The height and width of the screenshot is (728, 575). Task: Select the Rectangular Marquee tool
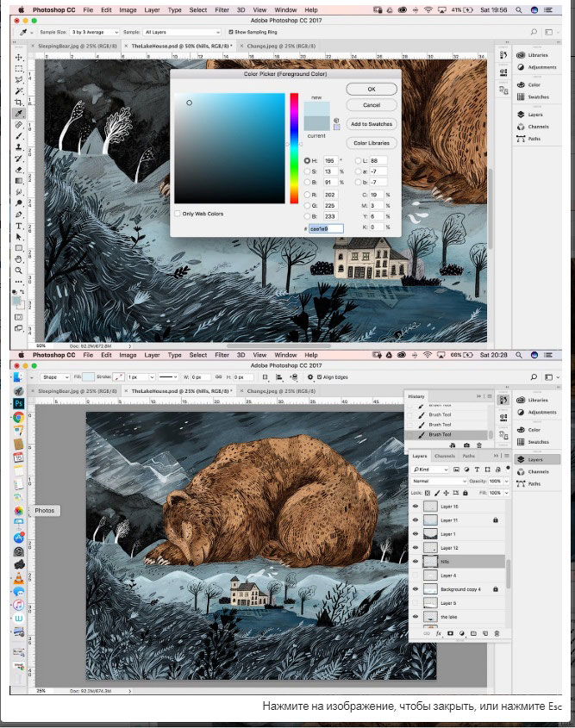pyautogui.click(x=19, y=69)
